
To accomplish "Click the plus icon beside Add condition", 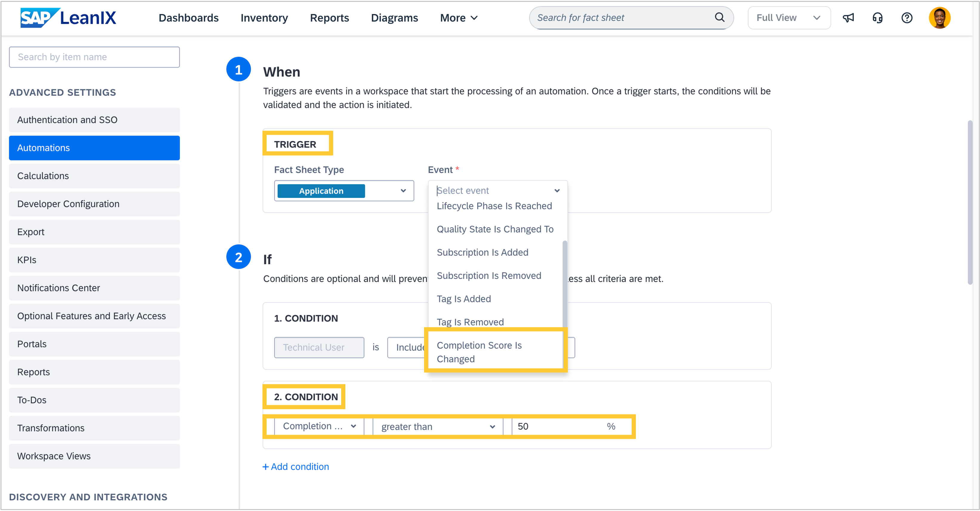I will coord(265,467).
